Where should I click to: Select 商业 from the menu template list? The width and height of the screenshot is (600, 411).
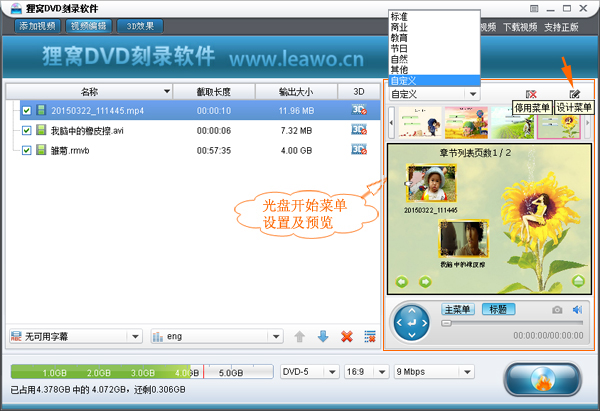[x=434, y=28]
